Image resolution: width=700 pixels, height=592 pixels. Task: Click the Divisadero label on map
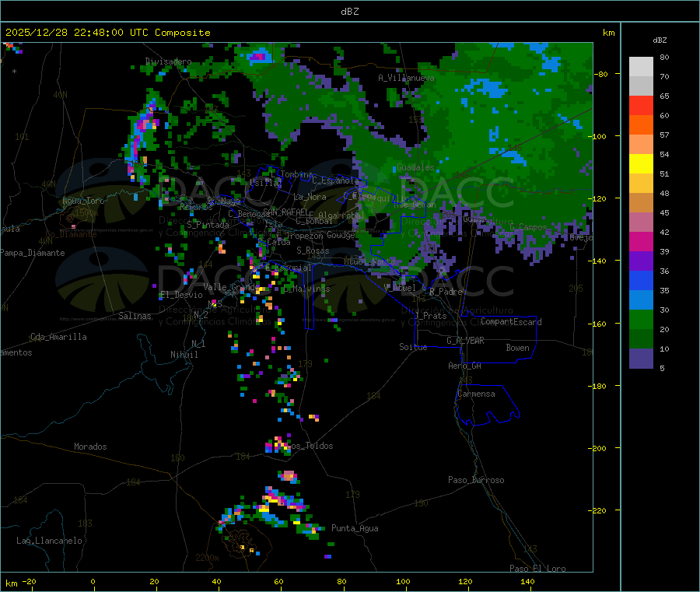(168, 61)
